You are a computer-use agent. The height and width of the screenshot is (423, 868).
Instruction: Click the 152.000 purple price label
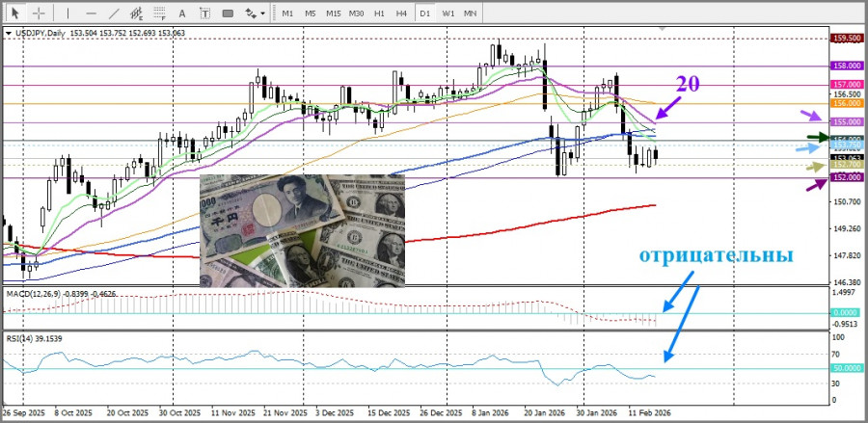[x=847, y=177]
